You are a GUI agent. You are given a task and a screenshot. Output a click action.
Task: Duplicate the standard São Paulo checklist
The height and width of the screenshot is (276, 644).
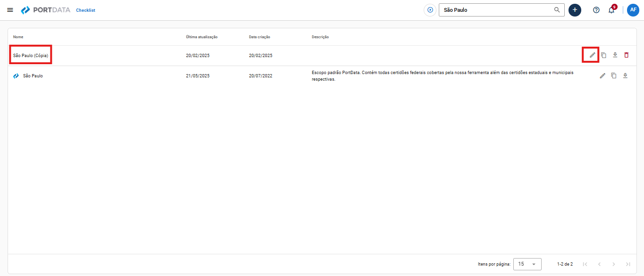pyautogui.click(x=614, y=75)
